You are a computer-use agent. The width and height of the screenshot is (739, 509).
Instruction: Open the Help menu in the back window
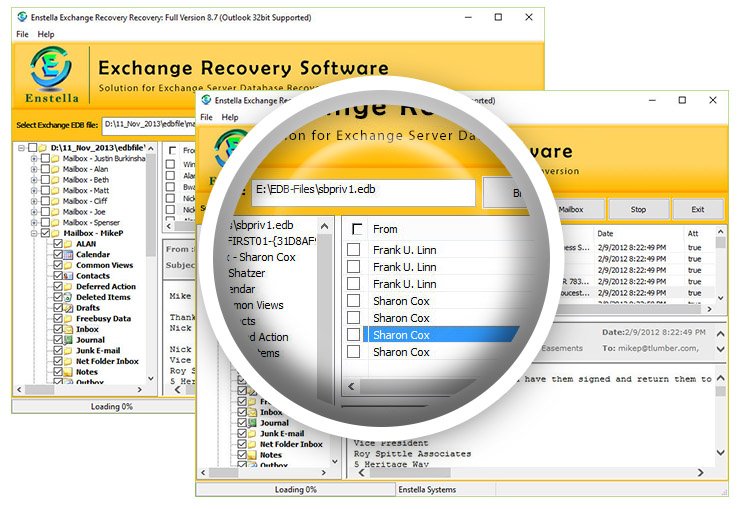pos(46,34)
